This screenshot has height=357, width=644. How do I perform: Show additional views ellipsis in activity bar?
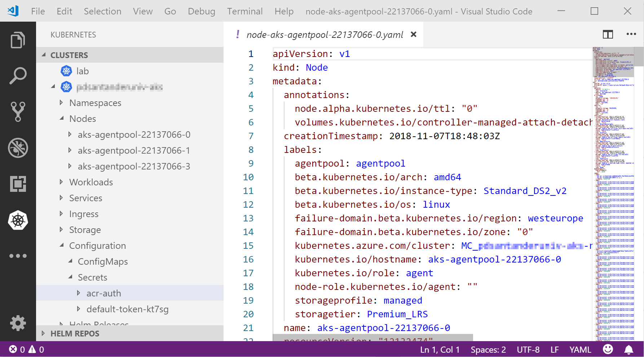18,256
